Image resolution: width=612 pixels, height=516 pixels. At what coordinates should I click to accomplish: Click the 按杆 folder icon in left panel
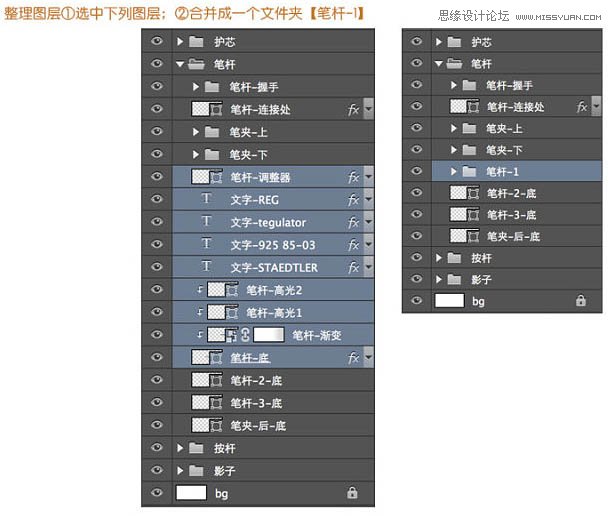[196, 448]
